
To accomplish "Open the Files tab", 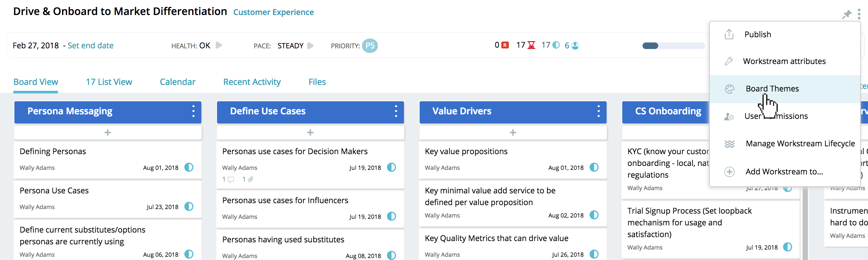I will [x=317, y=82].
